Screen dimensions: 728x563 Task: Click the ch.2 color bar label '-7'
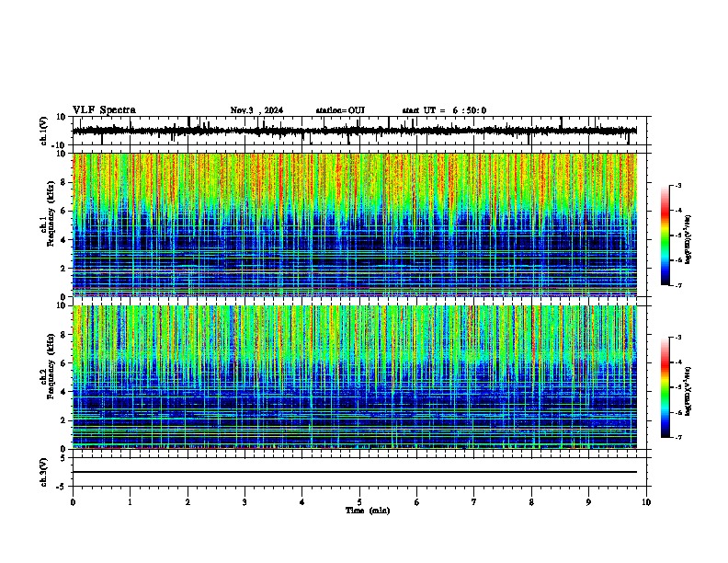tap(678, 437)
